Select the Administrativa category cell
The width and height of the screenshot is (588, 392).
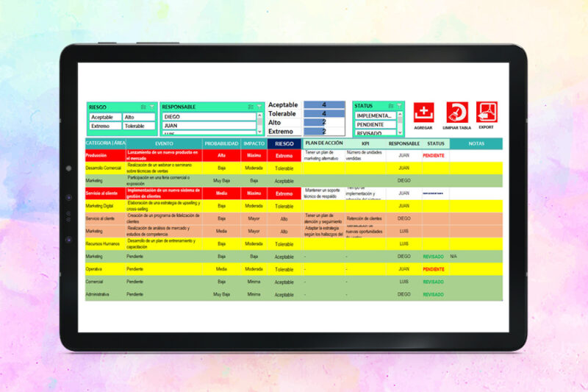click(106, 294)
